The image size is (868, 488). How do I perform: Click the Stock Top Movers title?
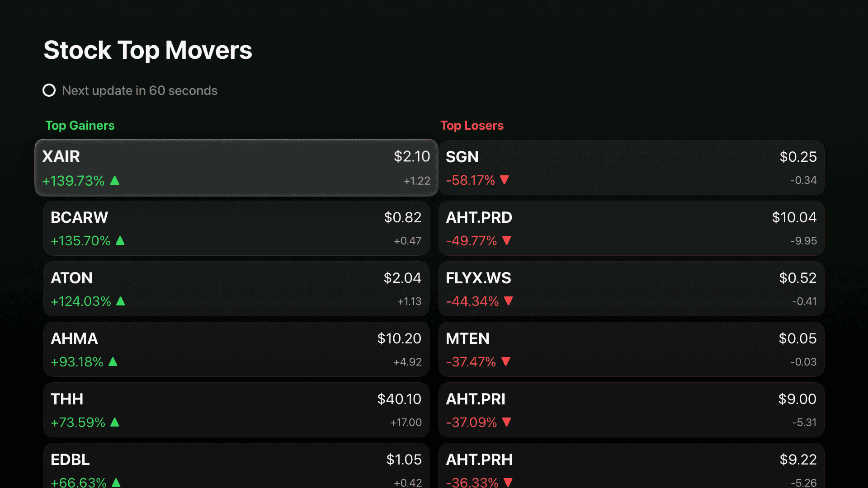pyautogui.click(x=148, y=50)
